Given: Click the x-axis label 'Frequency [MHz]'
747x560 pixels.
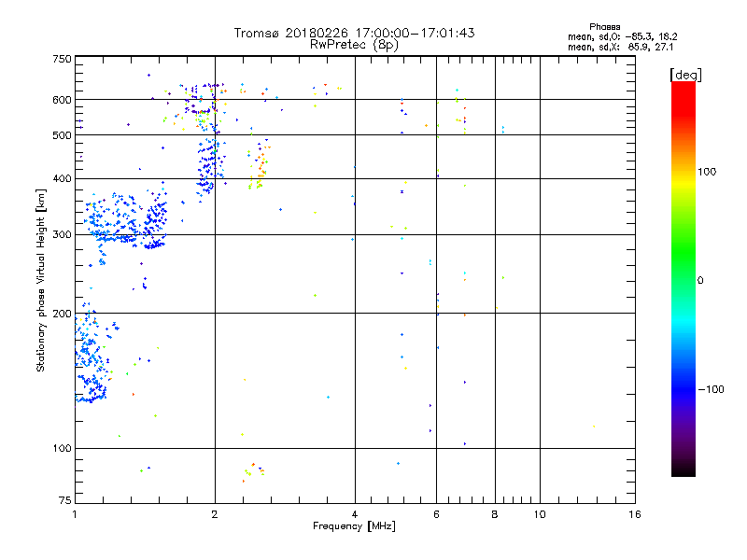Looking at the screenshot, I should tap(354, 526).
